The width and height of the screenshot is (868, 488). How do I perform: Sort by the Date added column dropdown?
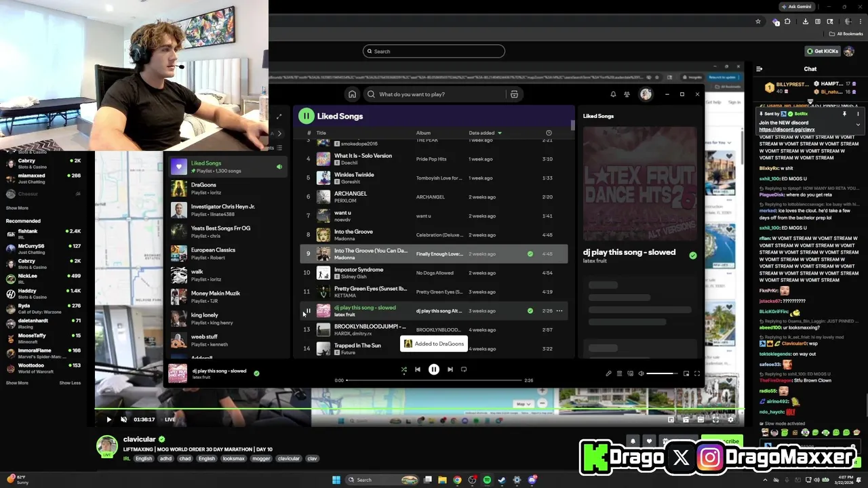486,133
